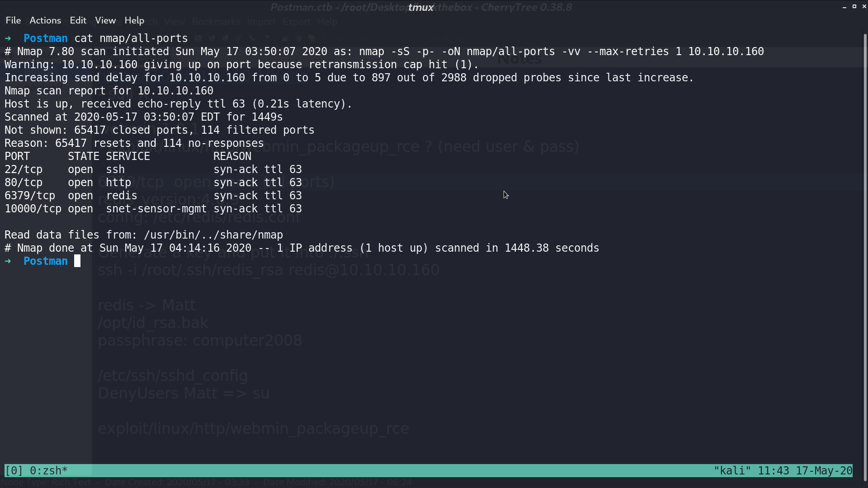This screenshot has height=488, width=868.
Task: Click the tmux window title text
Action: 421,7
